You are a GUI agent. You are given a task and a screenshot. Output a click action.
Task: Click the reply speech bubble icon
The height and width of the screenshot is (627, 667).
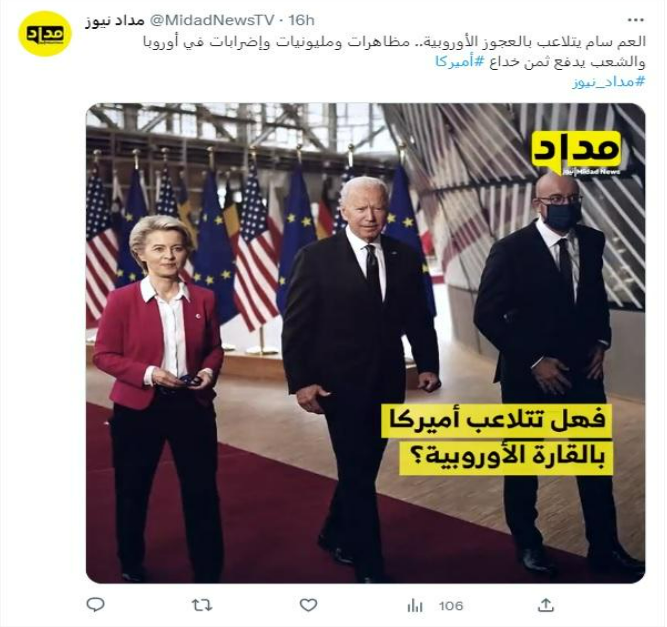point(95,604)
